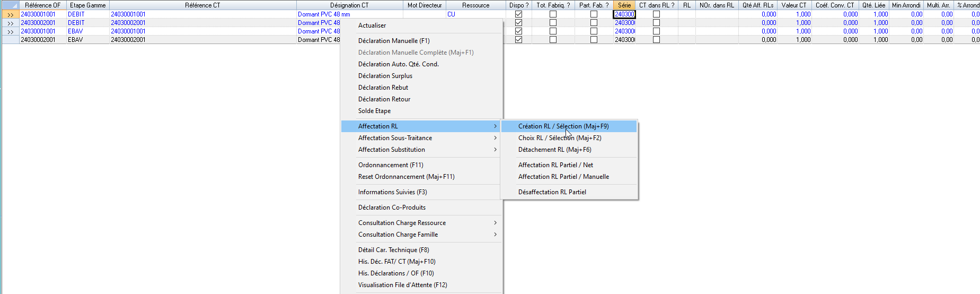The height and width of the screenshot is (294, 980).
Task: Open Ordonnancement (F11) menu entry
Action: 391,165
